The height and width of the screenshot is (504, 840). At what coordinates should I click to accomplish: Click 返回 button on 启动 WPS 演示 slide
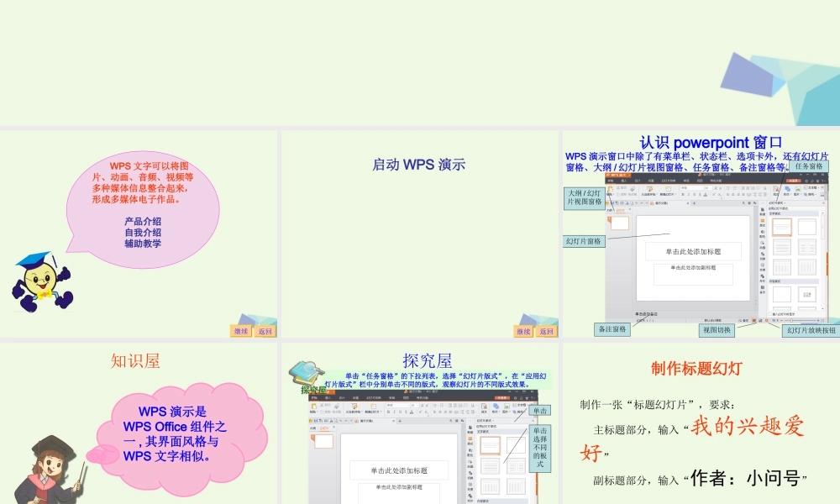point(547,331)
